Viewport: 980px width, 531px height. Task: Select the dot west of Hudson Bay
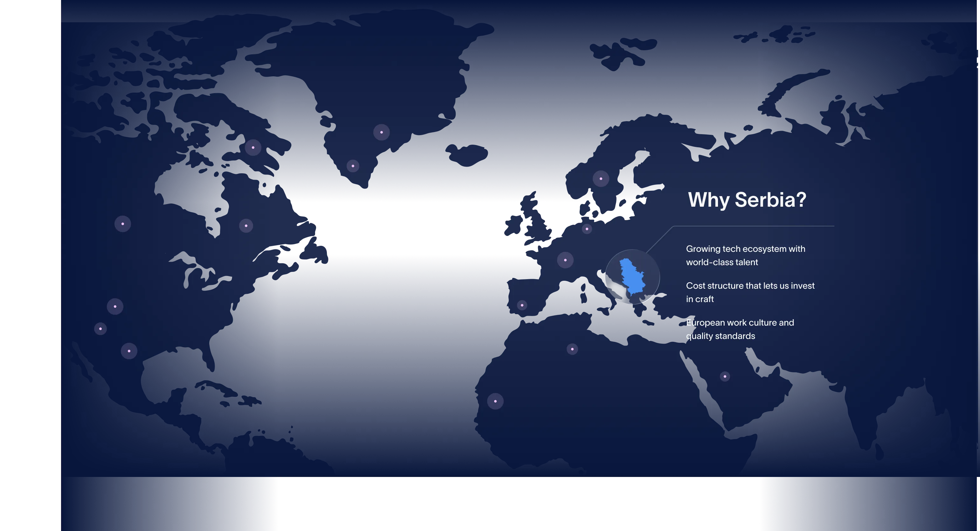click(x=122, y=224)
